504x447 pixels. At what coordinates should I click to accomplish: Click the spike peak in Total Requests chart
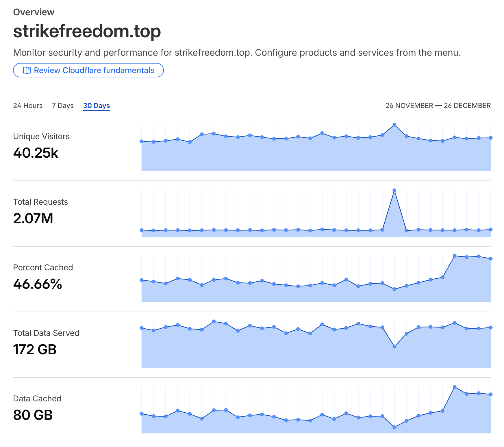394,190
